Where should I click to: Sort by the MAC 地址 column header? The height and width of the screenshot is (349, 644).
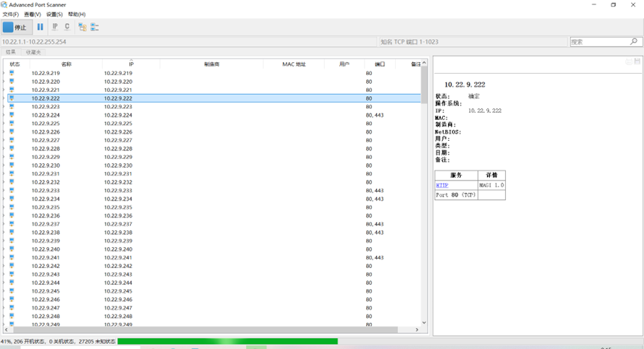pos(294,64)
